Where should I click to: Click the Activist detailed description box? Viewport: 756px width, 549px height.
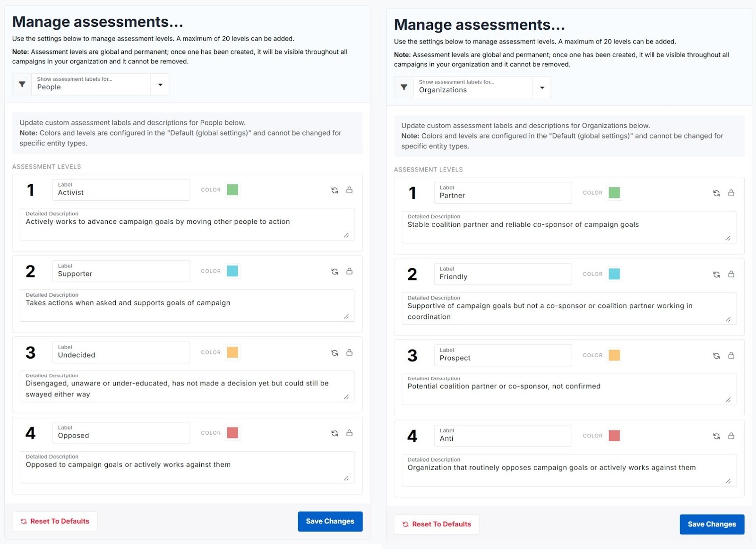(x=187, y=224)
